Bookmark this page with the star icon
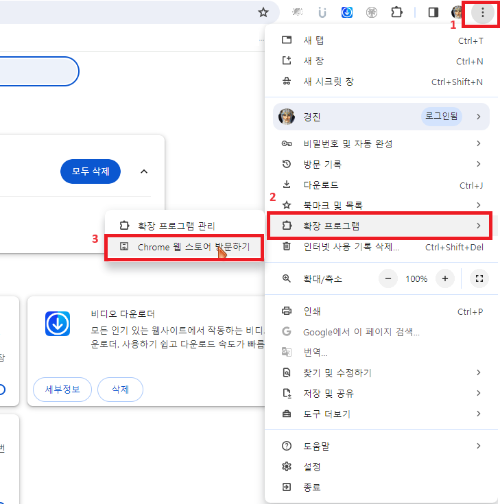This screenshot has height=504, width=500. pyautogui.click(x=263, y=13)
